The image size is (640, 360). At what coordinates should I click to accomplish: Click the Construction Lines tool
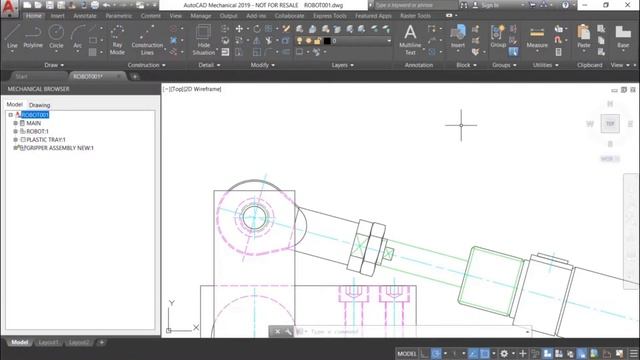[147, 40]
